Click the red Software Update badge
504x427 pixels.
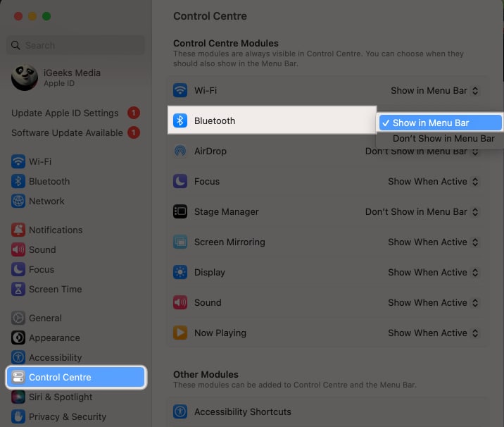134,132
